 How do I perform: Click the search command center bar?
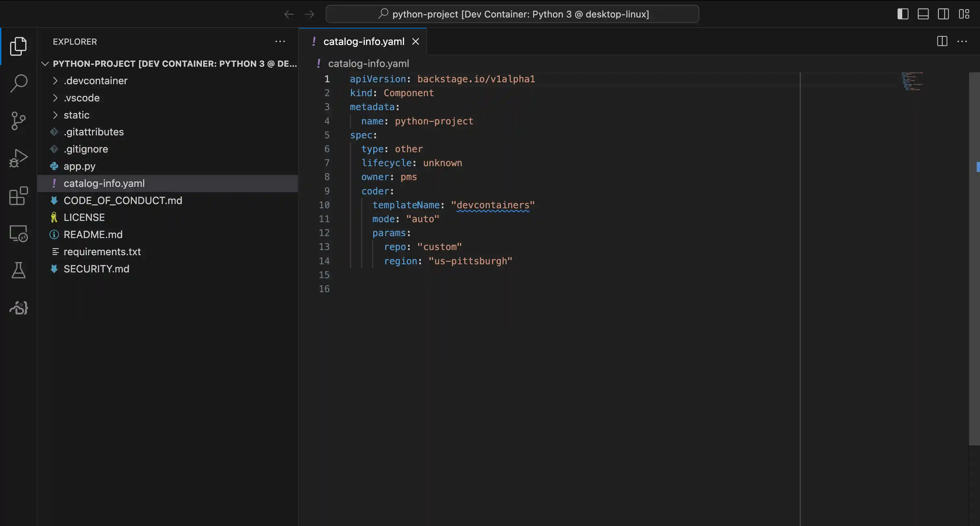click(x=512, y=14)
